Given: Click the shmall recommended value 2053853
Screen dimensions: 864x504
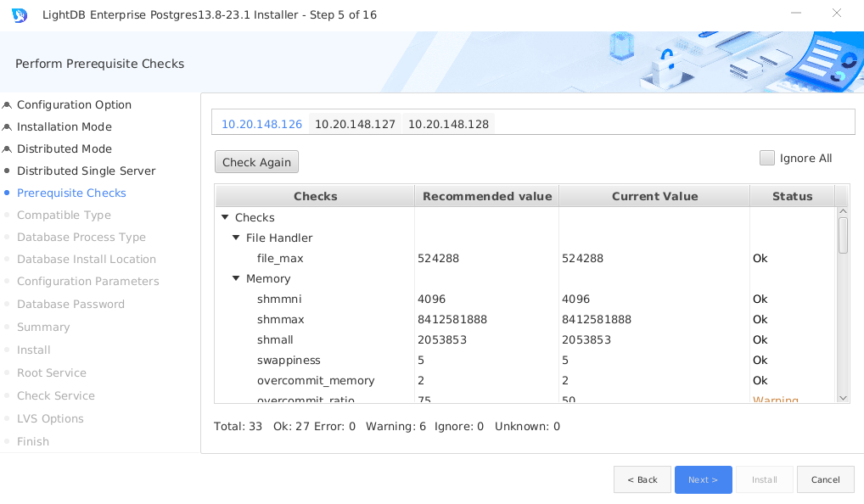Looking at the screenshot, I should click(442, 339).
